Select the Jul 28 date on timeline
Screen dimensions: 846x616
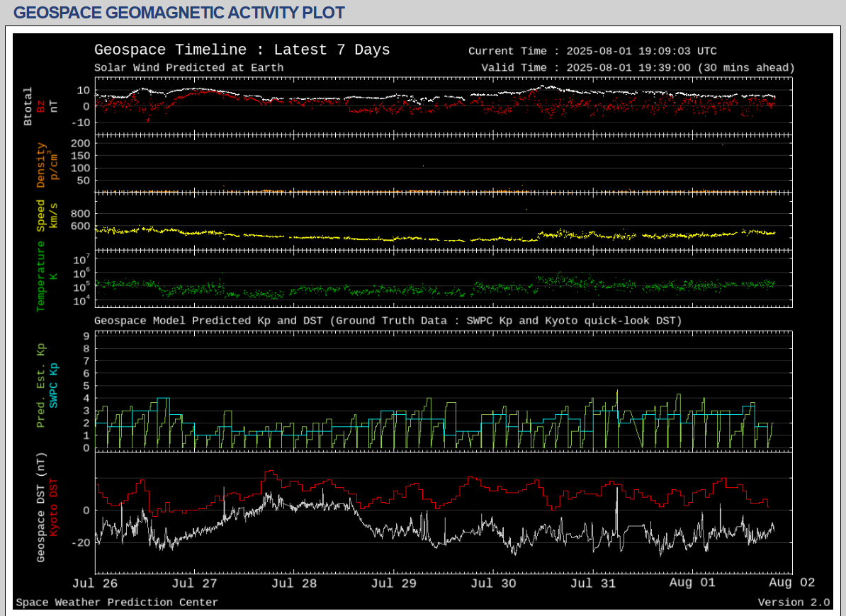click(x=295, y=583)
